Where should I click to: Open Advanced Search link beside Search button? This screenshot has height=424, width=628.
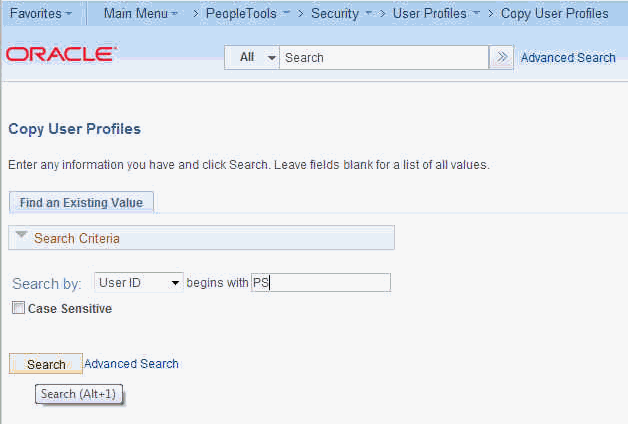point(131,364)
